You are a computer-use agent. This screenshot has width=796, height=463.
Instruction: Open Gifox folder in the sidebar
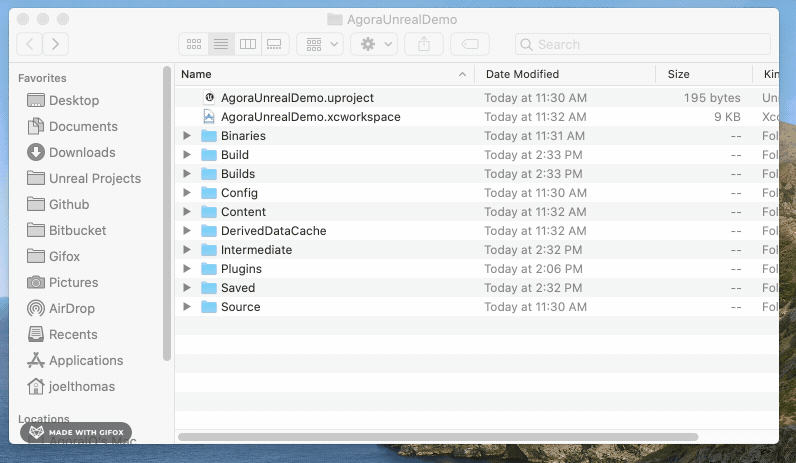(53, 256)
